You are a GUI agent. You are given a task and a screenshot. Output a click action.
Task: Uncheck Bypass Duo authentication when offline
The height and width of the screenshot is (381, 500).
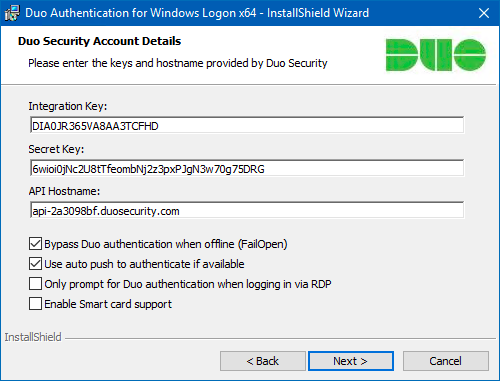(35, 244)
